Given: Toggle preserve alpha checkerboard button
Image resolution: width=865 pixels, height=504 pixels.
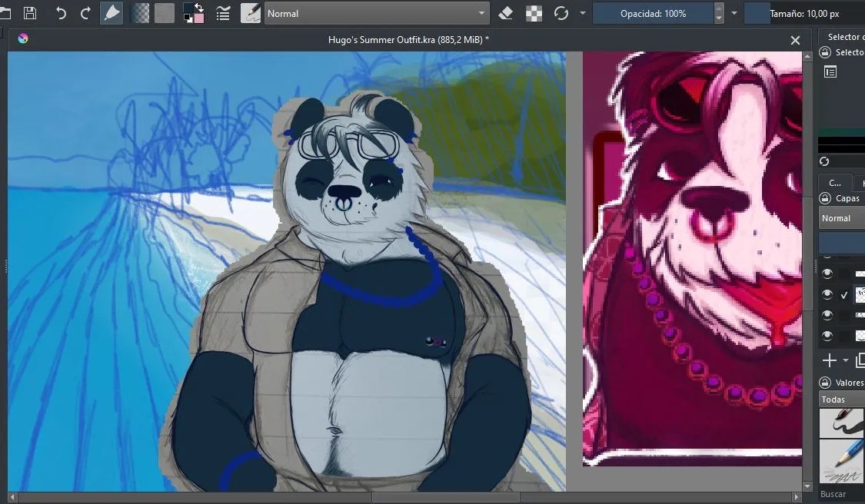Looking at the screenshot, I should click(534, 13).
